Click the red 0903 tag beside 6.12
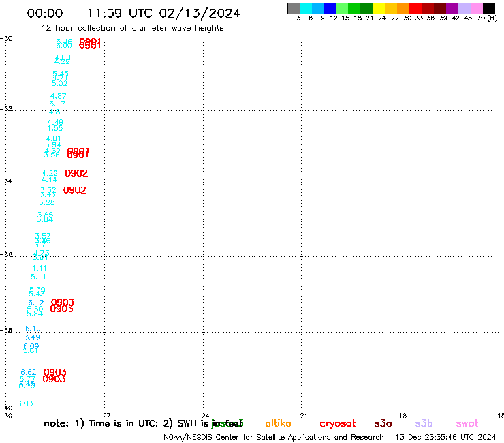This screenshot has width=504, height=443. click(63, 303)
